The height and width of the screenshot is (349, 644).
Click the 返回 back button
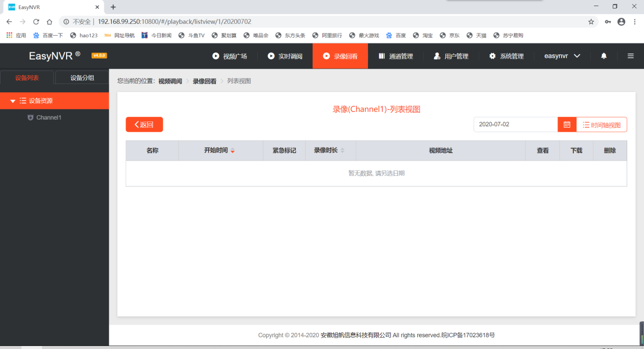pos(144,125)
